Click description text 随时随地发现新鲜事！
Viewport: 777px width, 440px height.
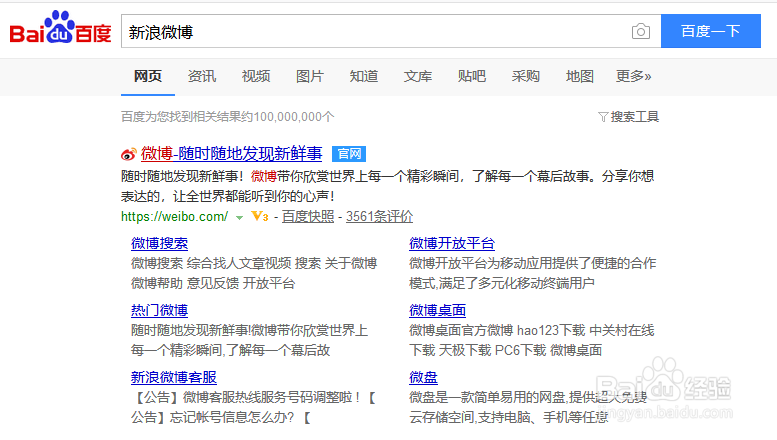(x=182, y=176)
